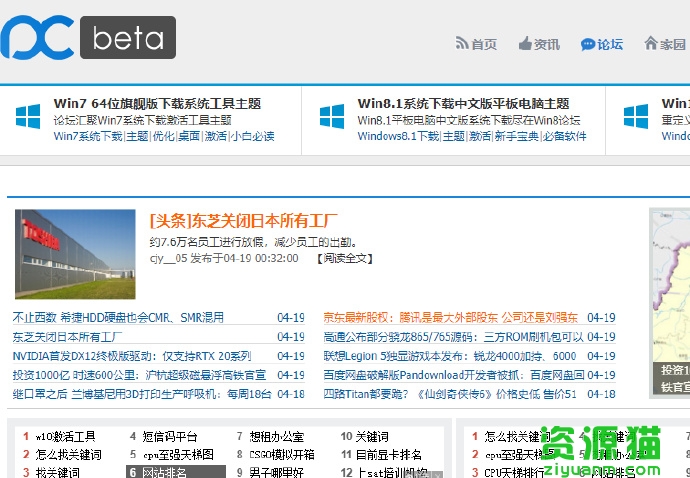The width and height of the screenshot is (690, 478).
Task: Click the thumbs-up icon beside 资讯
Action: click(x=525, y=43)
